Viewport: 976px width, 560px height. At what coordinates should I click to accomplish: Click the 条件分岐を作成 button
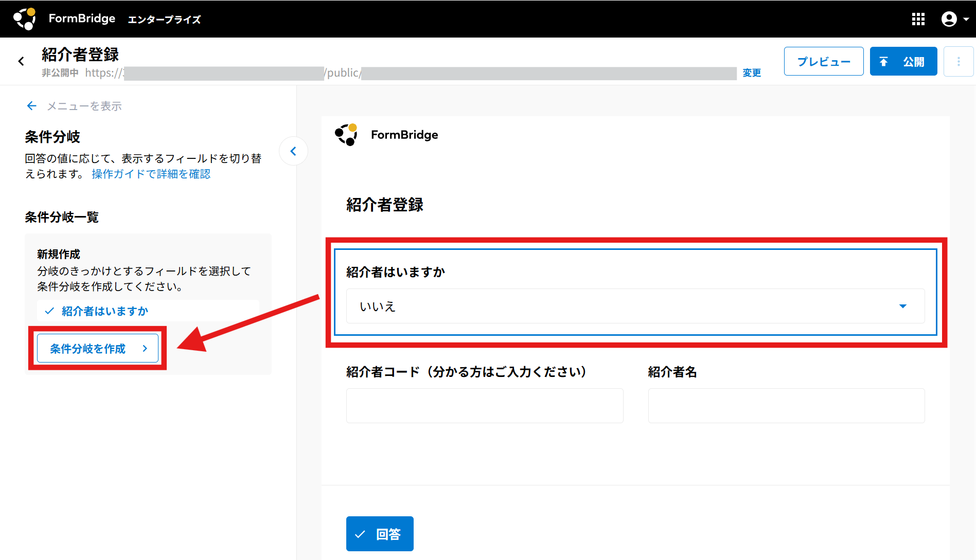98,349
